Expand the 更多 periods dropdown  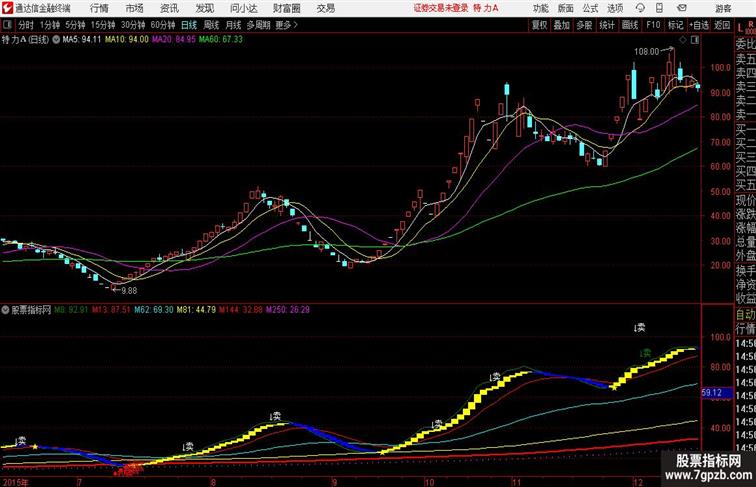click(286, 25)
